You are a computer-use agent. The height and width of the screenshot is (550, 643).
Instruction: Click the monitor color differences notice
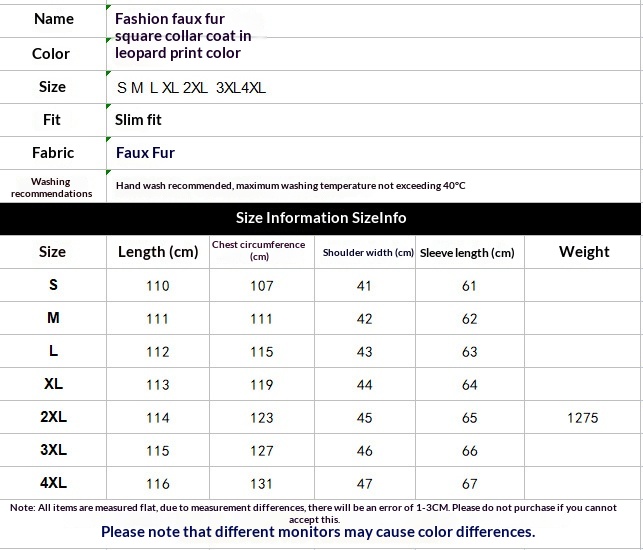318,532
